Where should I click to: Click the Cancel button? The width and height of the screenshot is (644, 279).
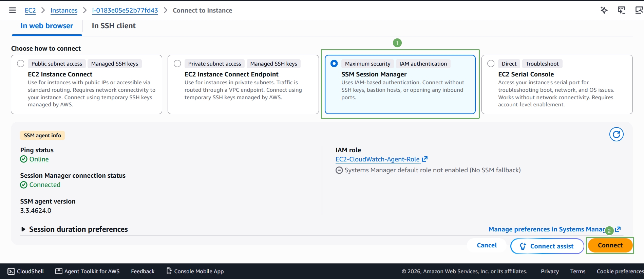point(487,245)
